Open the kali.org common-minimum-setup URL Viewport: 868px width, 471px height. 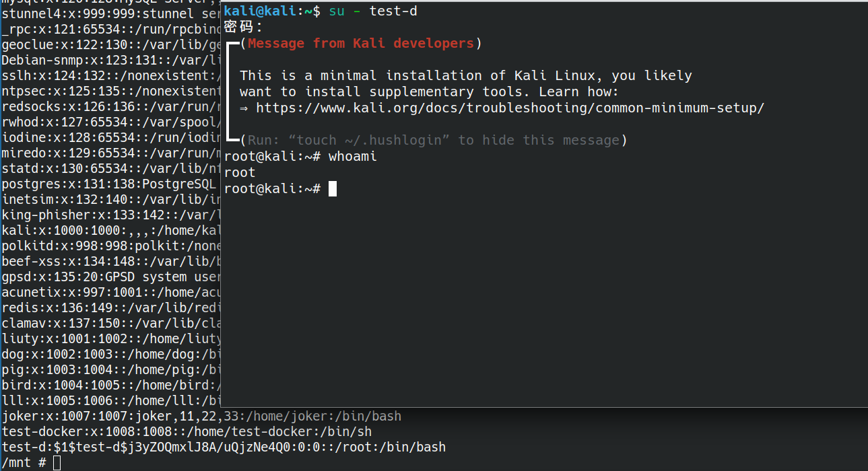[x=510, y=108]
